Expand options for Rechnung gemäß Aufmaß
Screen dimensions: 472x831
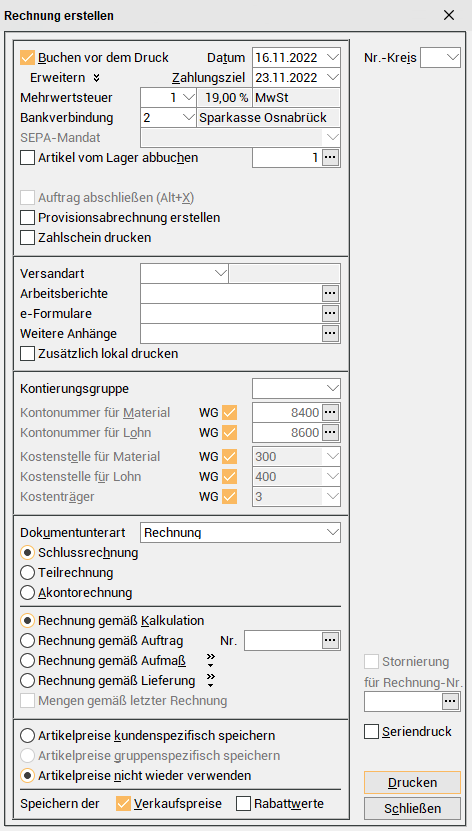[x=211, y=660]
